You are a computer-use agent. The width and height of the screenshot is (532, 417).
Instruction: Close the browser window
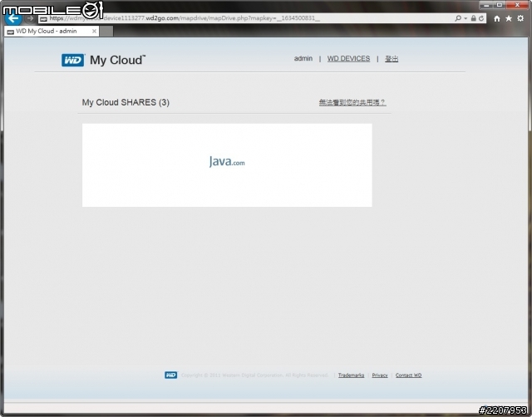point(517,5)
